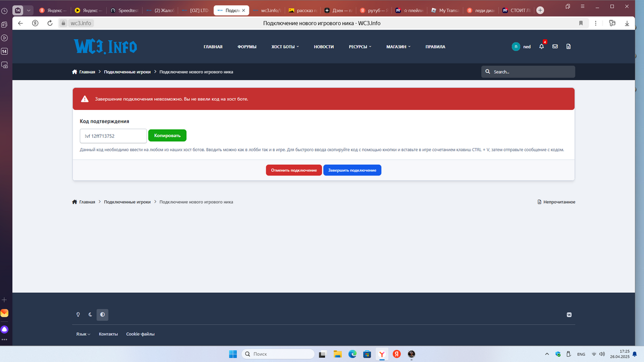Viewport: 644px width, 362px height.
Task: Bookmark this page with the address bar icon
Action: (581, 23)
